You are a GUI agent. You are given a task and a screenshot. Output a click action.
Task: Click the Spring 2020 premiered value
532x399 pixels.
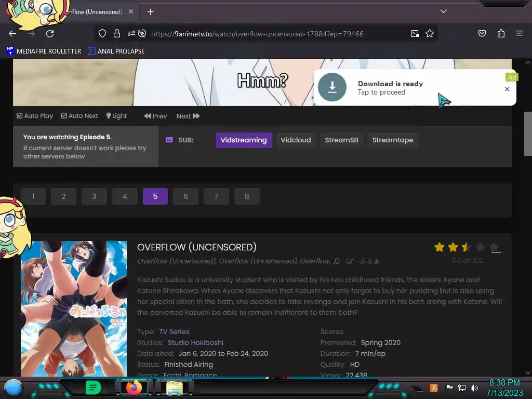point(381,343)
